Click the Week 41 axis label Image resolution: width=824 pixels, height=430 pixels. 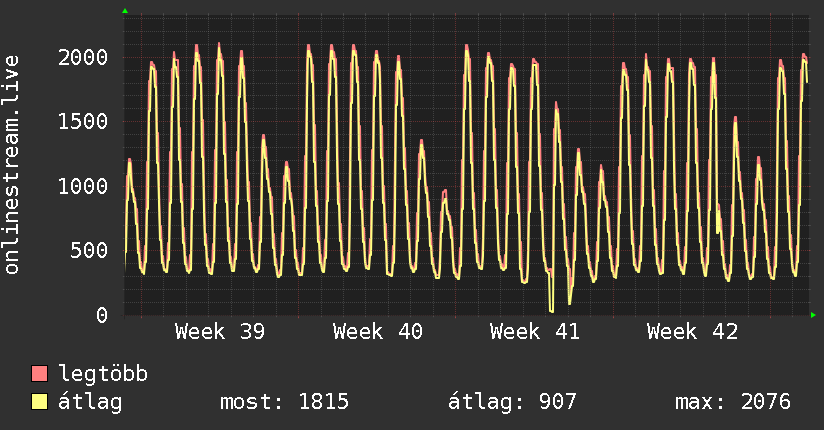534,332
